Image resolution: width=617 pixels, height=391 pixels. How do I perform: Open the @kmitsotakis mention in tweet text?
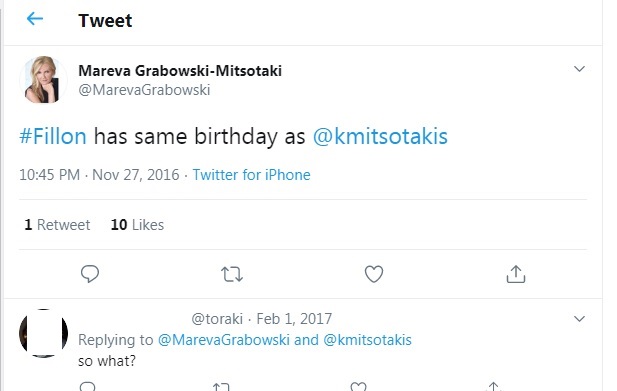pos(380,136)
